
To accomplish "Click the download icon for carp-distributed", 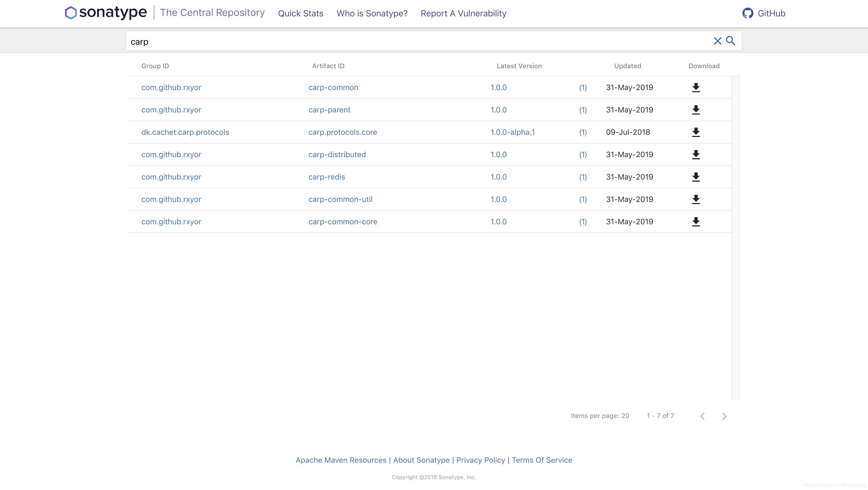I will (x=695, y=154).
